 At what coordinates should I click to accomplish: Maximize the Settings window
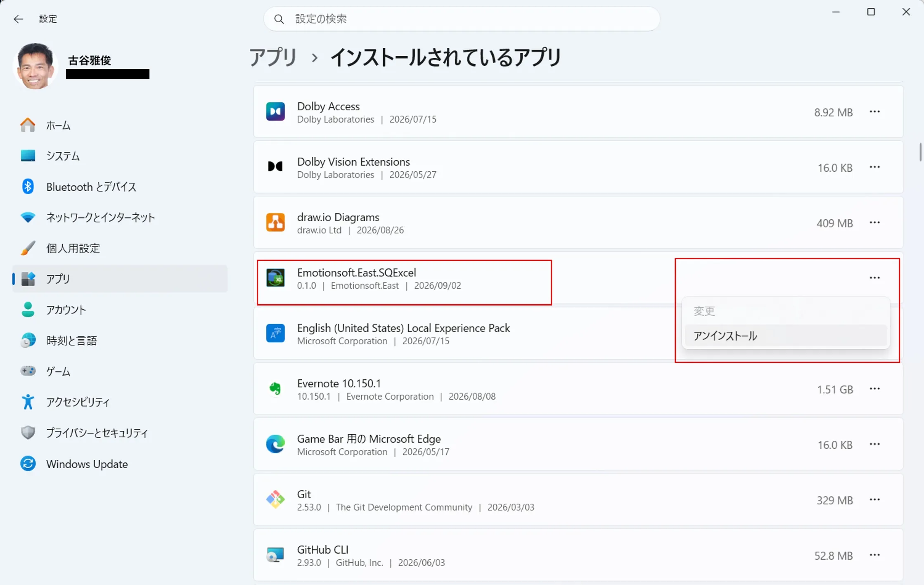[x=871, y=12]
